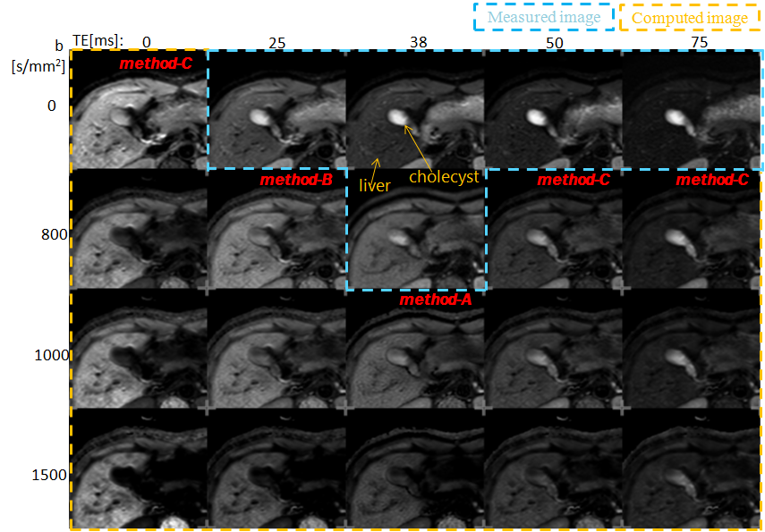Click the yellow liver annotation text
This screenshot has height=532, width=765.
click(374, 186)
